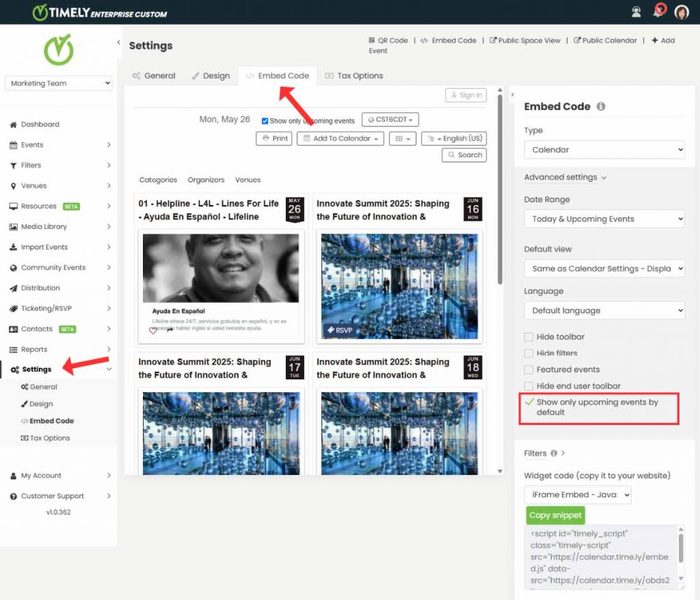
Task: Open Tax Options in sidebar submenu
Action: (45, 439)
